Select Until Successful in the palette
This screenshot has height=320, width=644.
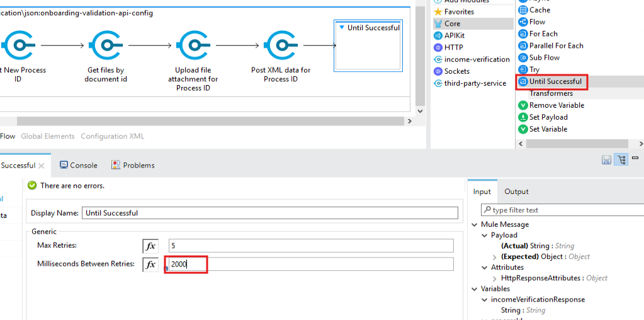point(555,81)
